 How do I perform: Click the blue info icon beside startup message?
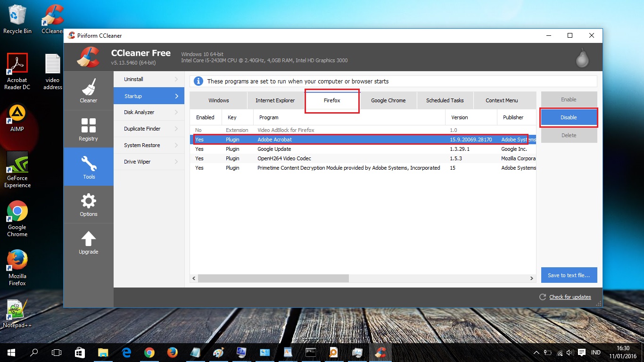199,81
